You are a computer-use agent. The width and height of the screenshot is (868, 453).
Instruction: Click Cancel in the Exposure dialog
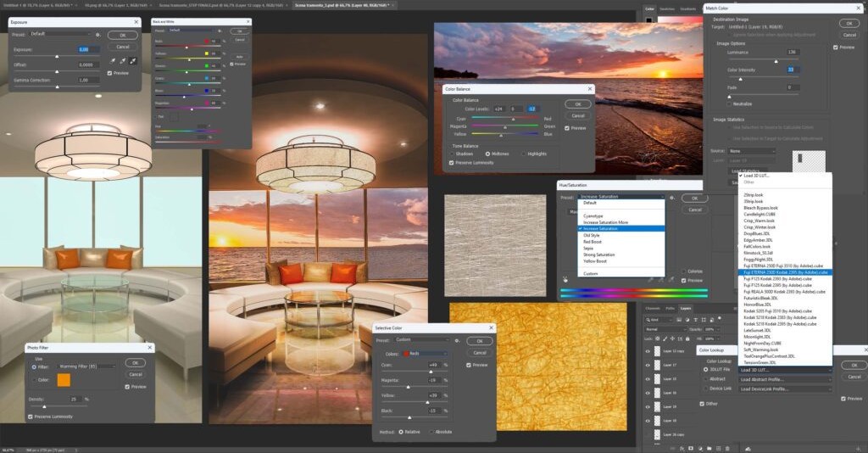123,47
